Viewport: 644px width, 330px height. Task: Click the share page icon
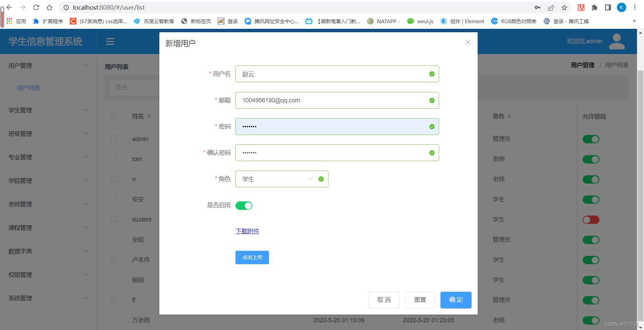pos(551,7)
